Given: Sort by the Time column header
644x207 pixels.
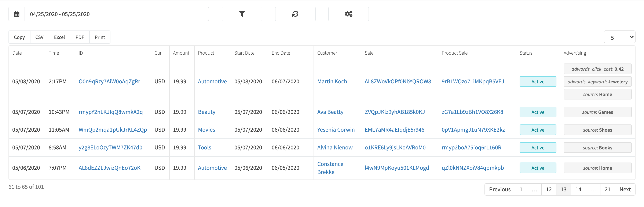Looking at the screenshot, I should [60, 53].
